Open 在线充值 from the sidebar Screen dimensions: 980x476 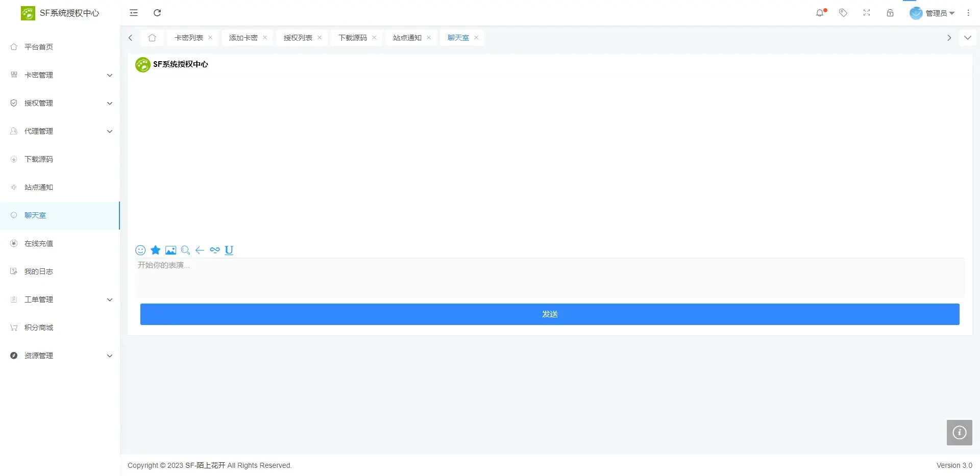click(x=39, y=243)
